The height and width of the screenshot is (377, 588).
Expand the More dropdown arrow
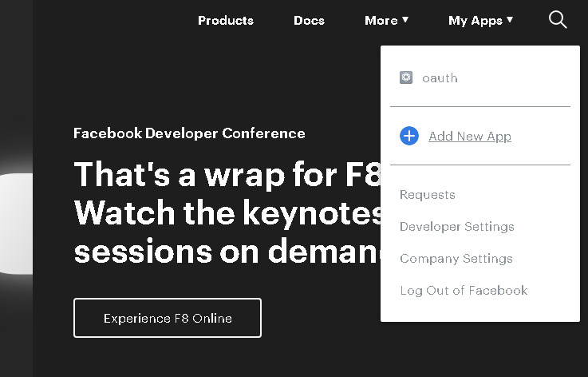click(405, 20)
